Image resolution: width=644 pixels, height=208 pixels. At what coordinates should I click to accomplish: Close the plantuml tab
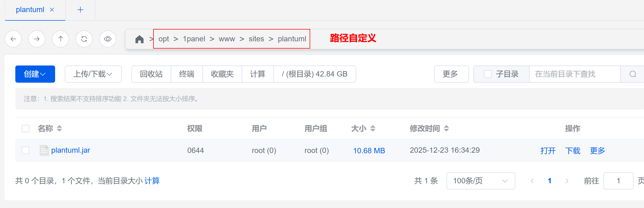coord(52,10)
